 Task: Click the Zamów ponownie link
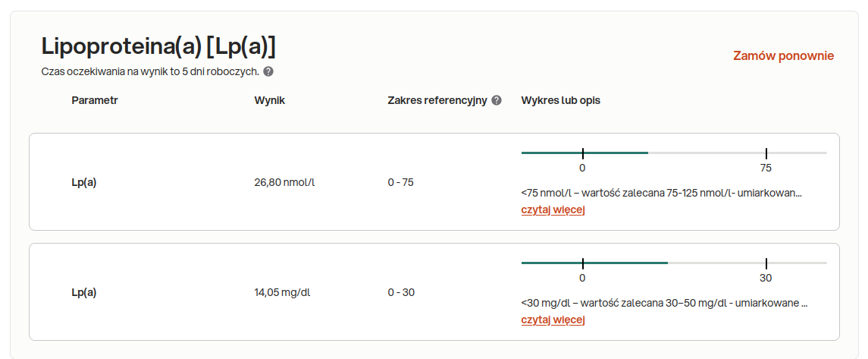click(x=783, y=55)
